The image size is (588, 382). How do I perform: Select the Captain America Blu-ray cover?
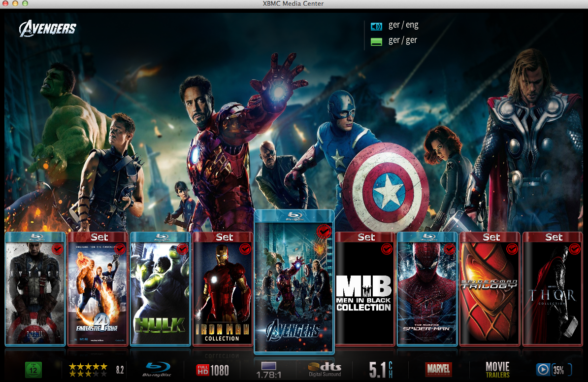click(35, 289)
